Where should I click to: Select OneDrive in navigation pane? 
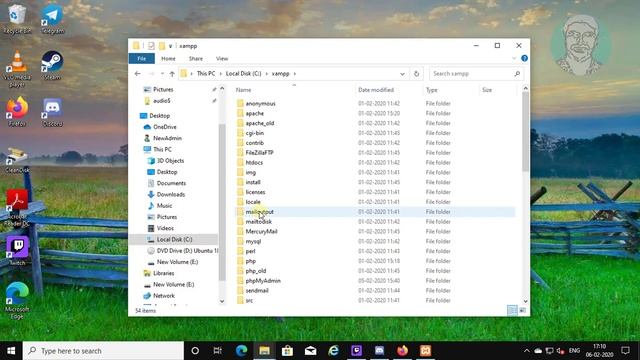(x=164, y=127)
